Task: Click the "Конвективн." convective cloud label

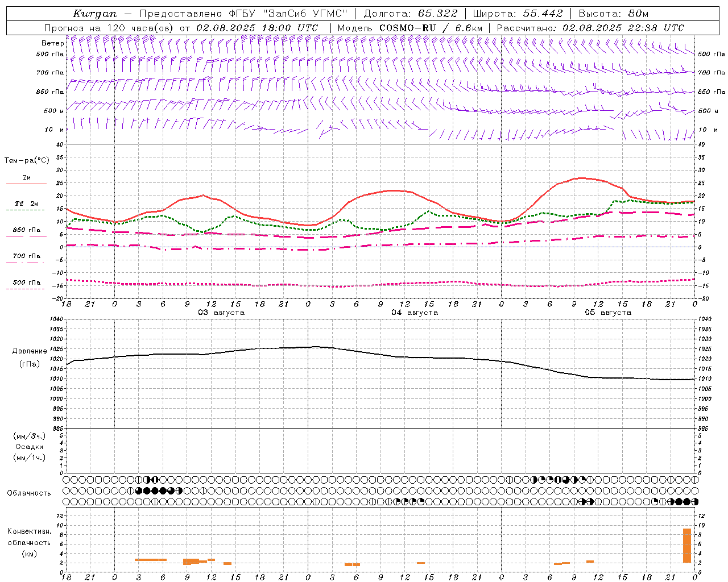Action: (30, 531)
